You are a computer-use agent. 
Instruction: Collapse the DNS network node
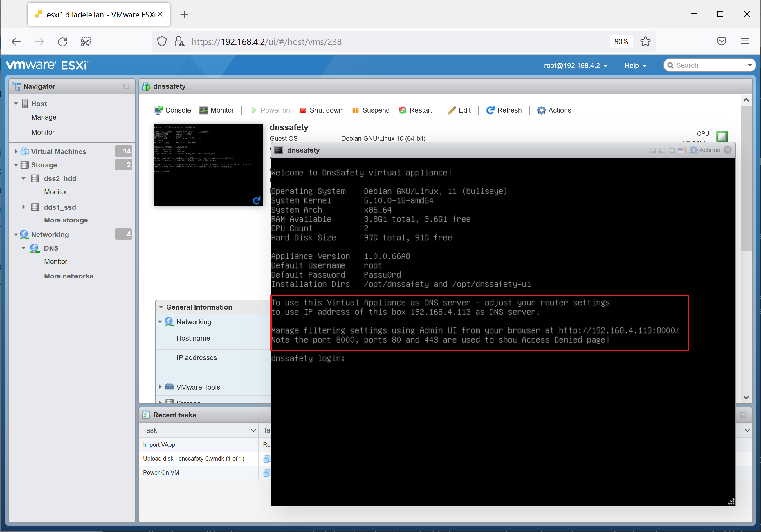click(x=24, y=248)
